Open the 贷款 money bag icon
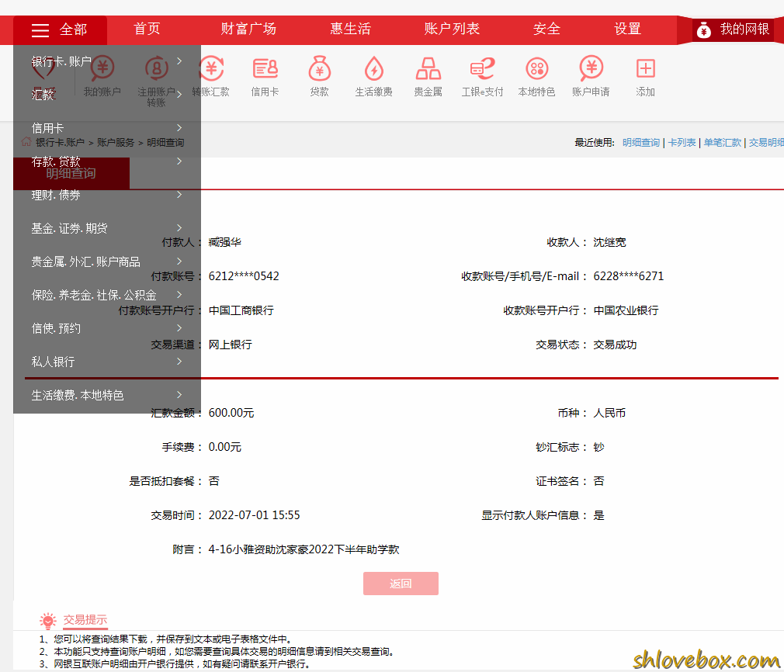The height and width of the screenshot is (672, 784). click(x=320, y=68)
